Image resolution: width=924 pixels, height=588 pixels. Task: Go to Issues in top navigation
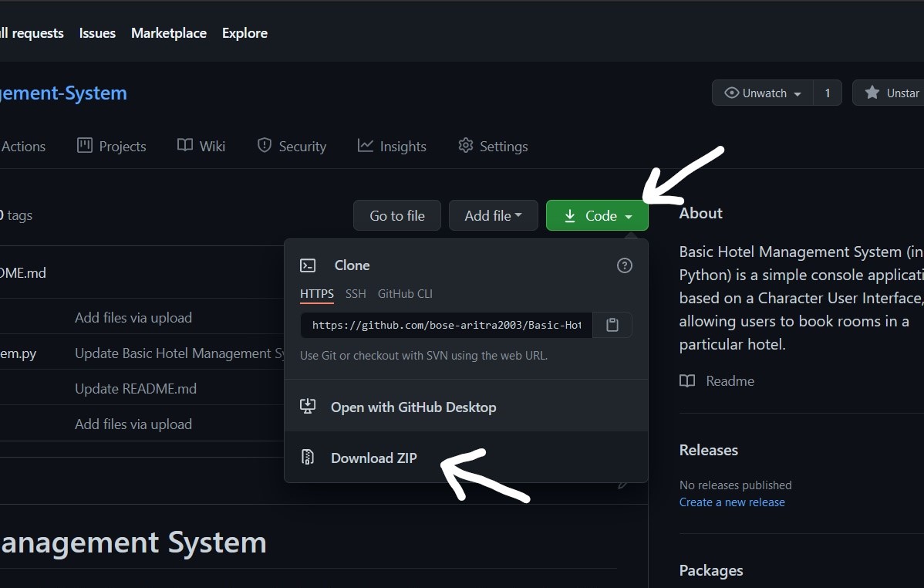97,33
